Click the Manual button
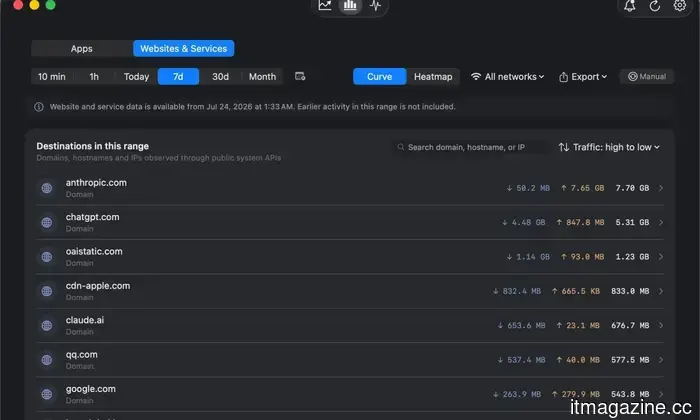 pos(647,76)
